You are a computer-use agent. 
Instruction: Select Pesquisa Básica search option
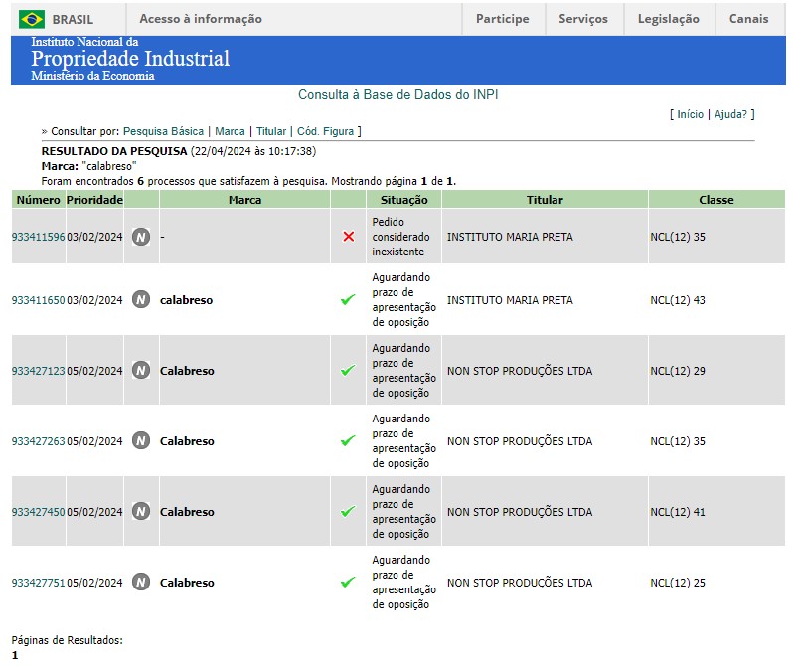164,131
